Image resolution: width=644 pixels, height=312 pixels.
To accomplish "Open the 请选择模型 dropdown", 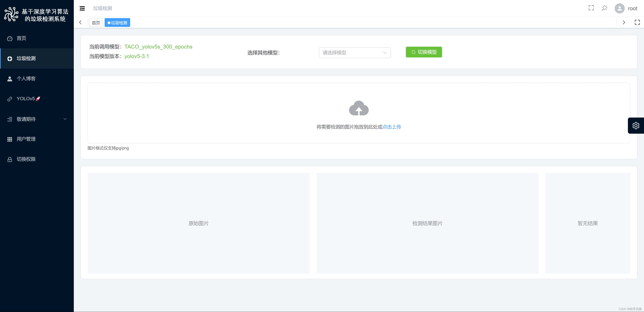I will pyautogui.click(x=355, y=53).
